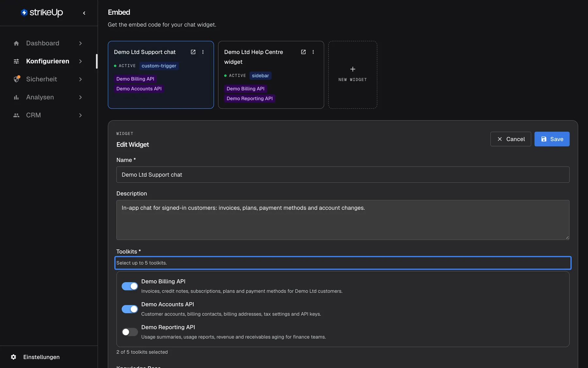Click the Analysen bar chart icon
The image size is (588, 368).
(x=16, y=97)
